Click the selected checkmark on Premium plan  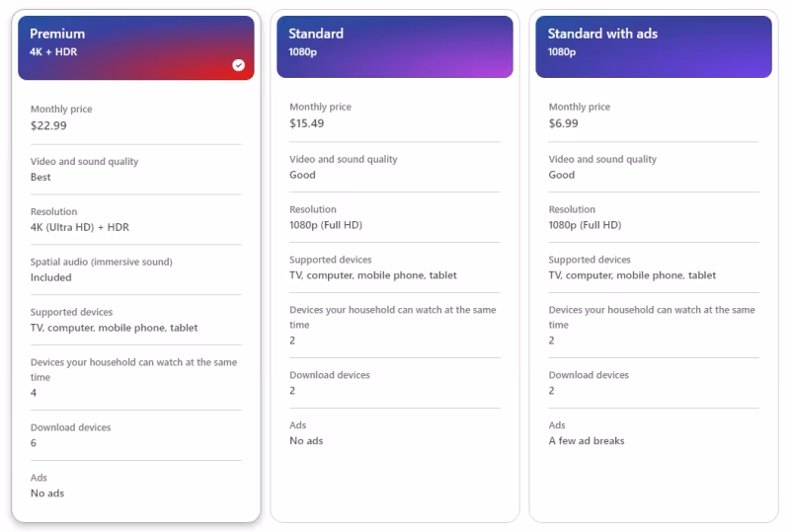tap(238, 65)
